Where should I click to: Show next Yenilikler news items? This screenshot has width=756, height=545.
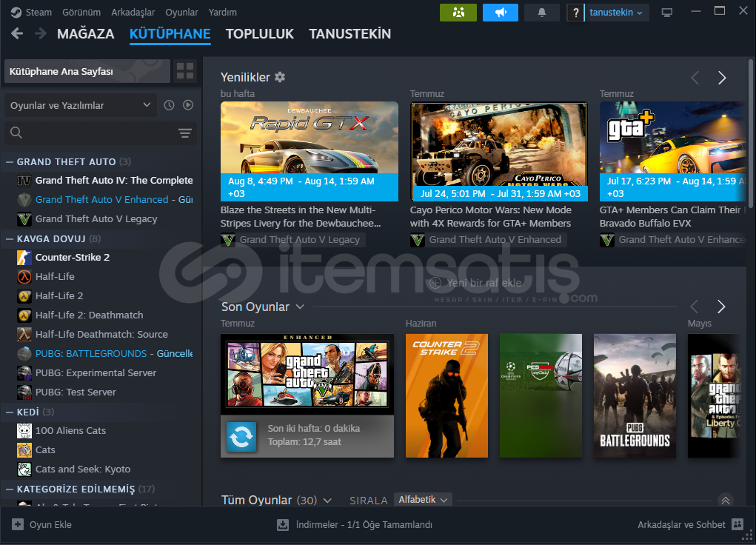click(x=722, y=78)
